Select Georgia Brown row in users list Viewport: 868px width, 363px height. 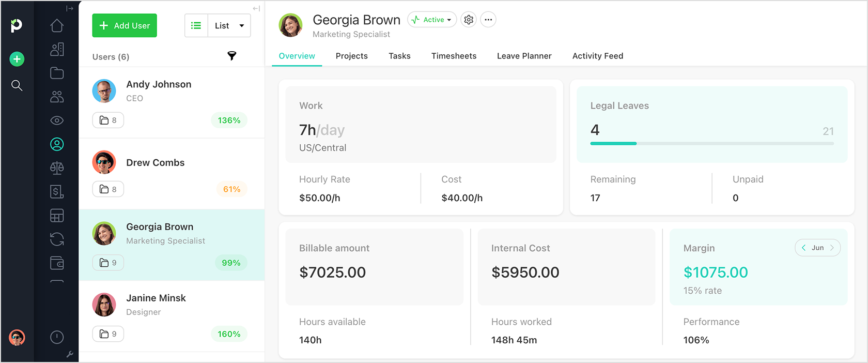[172, 245]
